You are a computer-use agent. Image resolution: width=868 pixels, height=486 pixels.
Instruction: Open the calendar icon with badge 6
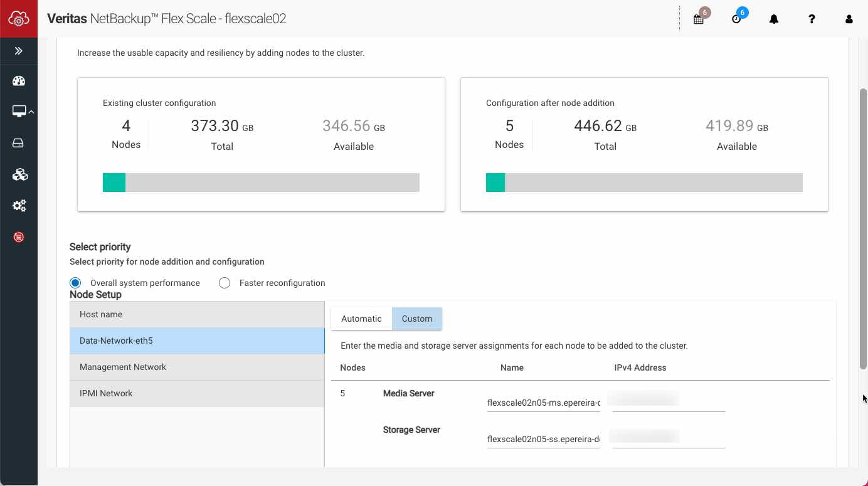pyautogui.click(x=699, y=19)
